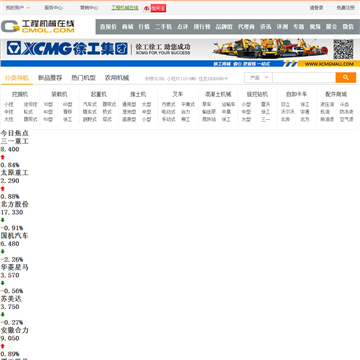Click 通用型 under 推土机
Image resolution: width=360 pixels, height=360 pixels.
pyautogui.click(x=129, y=104)
